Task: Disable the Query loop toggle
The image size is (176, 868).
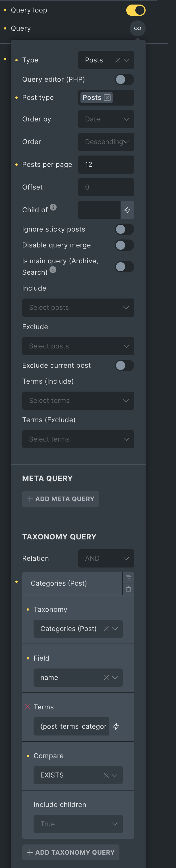Action: pyautogui.click(x=136, y=10)
